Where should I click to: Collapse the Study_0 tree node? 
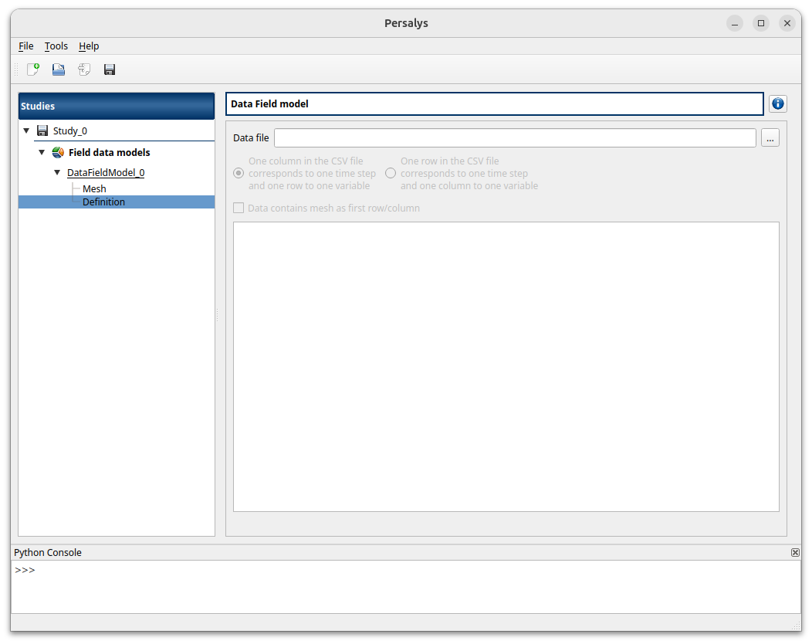coord(26,130)
